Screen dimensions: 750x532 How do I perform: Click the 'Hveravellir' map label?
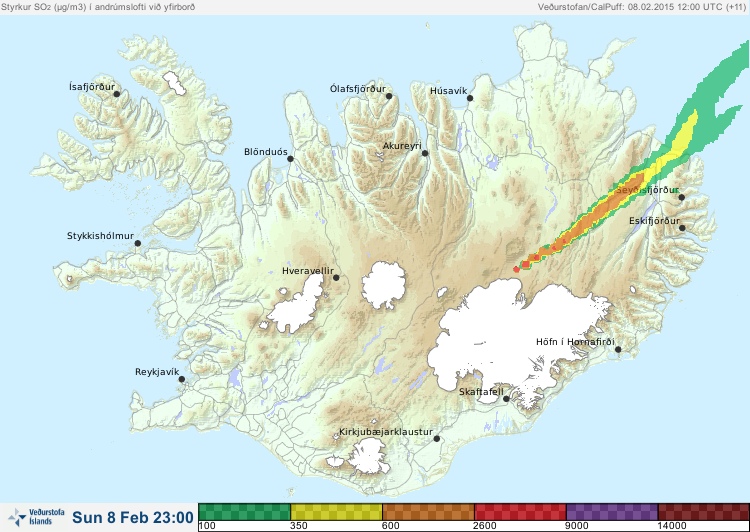click(308, 271)
